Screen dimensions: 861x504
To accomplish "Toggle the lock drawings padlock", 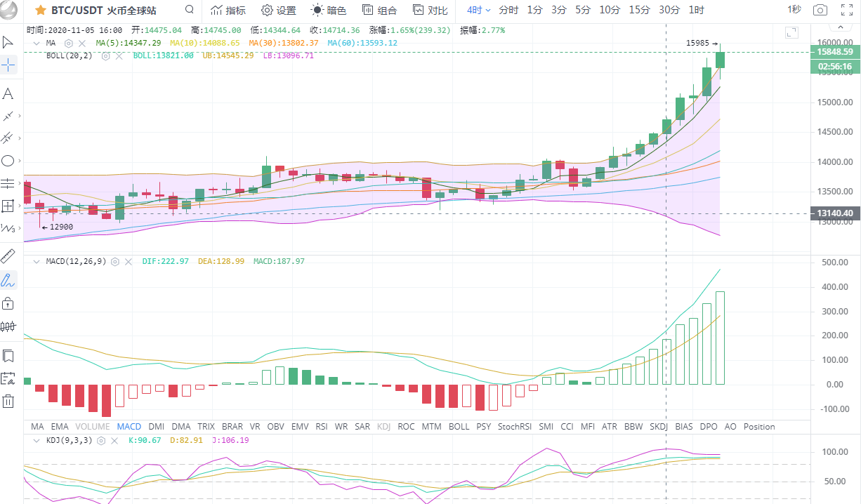I will pos(8,303).
